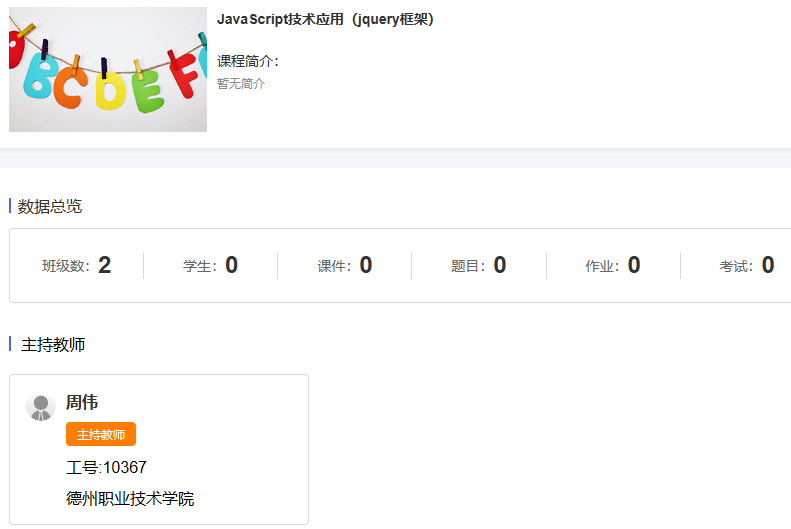This screenshot has height=529, width=791.
Task: Open the JavaScript技术应用 course title
Action: point(325,19)
